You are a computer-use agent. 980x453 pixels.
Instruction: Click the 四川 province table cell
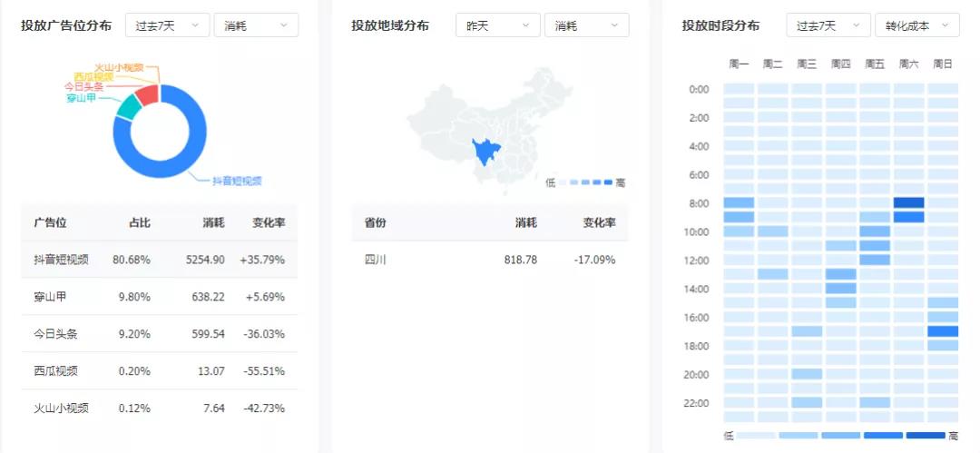click(x=376, y=260)
